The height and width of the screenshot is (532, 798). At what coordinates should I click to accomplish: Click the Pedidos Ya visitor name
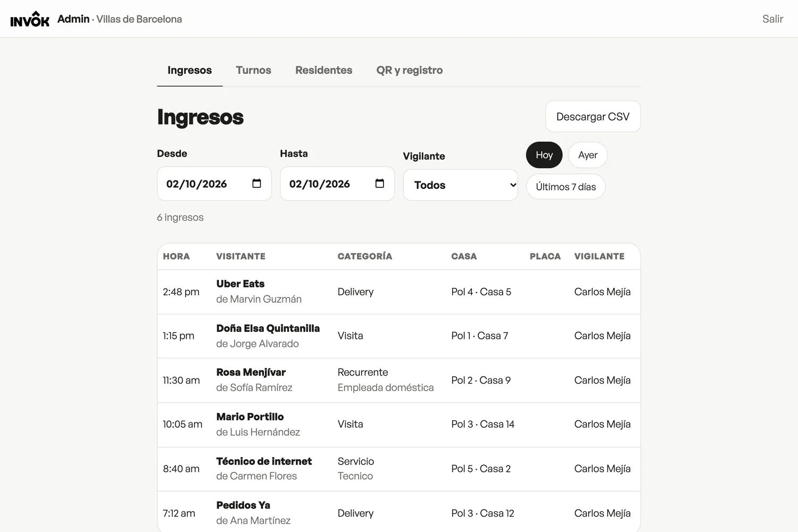243,505
